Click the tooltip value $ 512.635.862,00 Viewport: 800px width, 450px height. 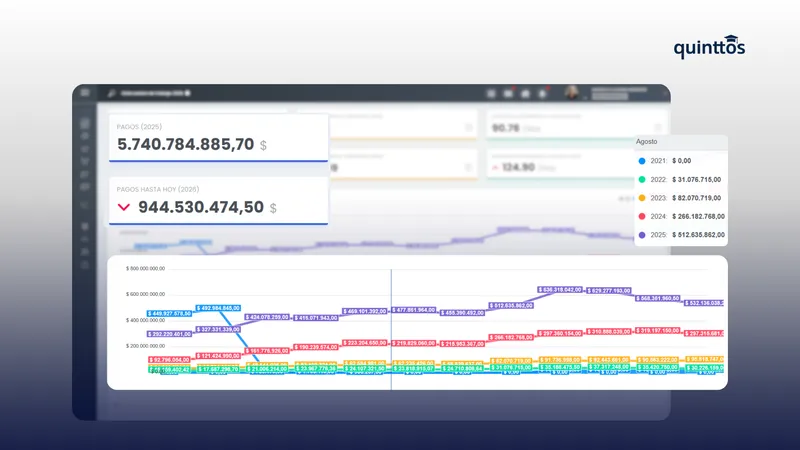pos(698,235)
